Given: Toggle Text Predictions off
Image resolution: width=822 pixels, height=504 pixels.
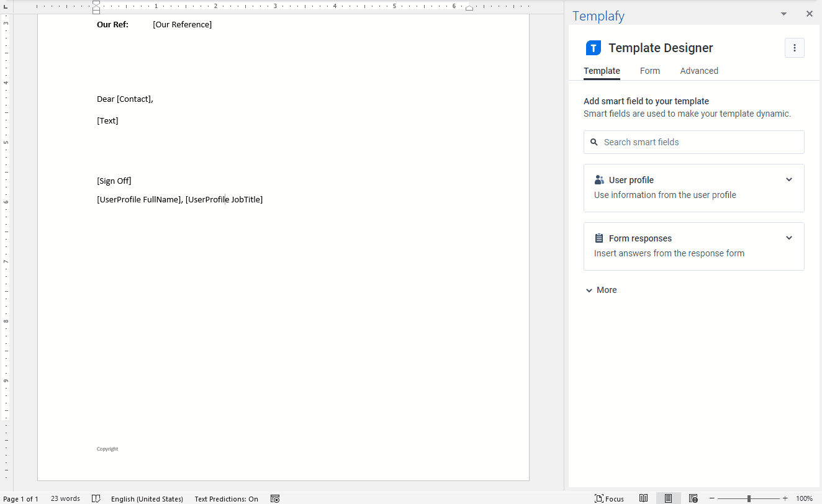Looking at the screenshot, I should pyautogui.click(x=226, y=498).
